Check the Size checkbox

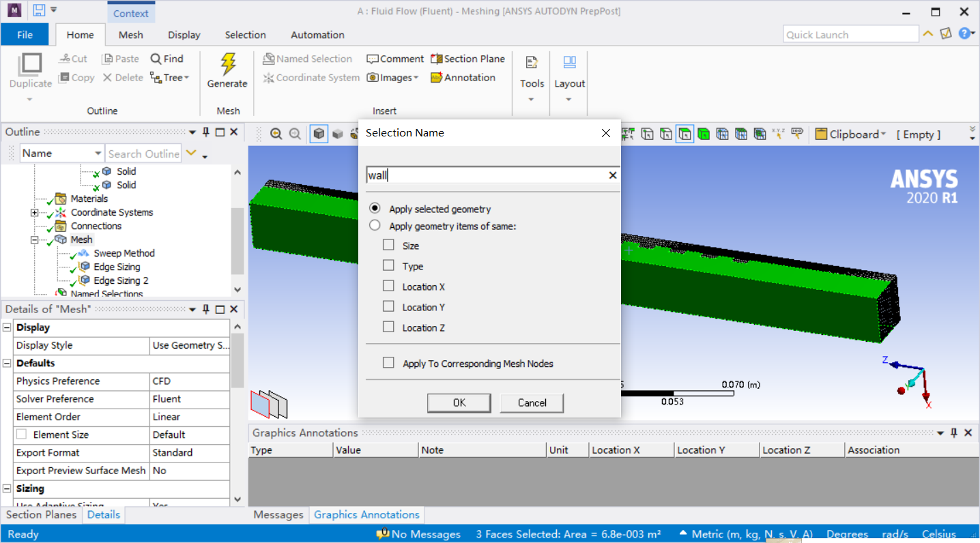388,245
